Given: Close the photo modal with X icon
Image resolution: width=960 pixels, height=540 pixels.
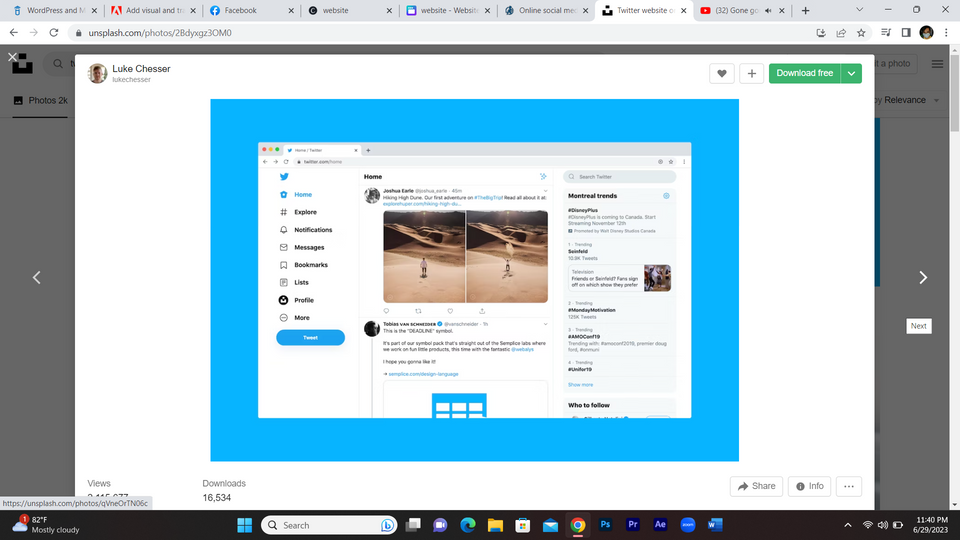Looking at the screenshot, I should (12, 57).
